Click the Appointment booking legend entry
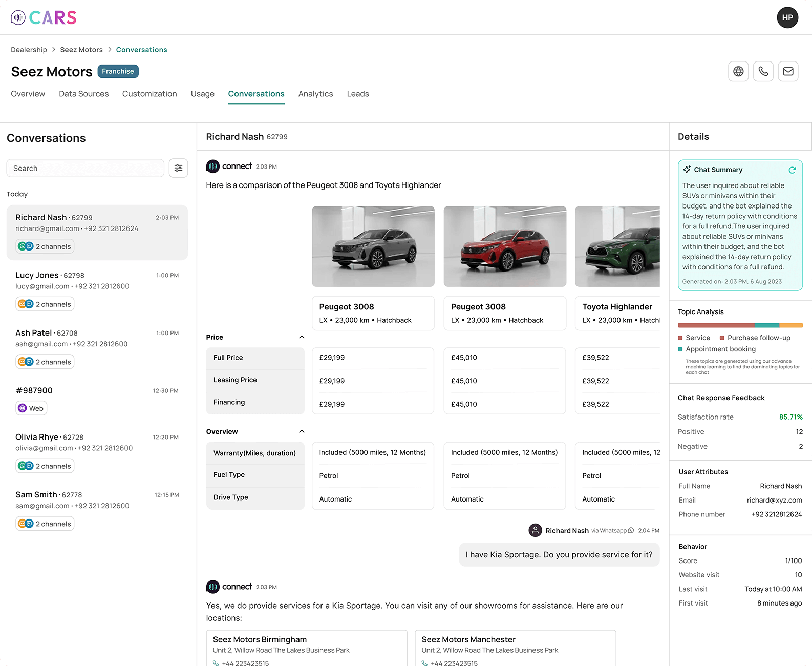The image size is (812, 666). [x=717, y=349]
